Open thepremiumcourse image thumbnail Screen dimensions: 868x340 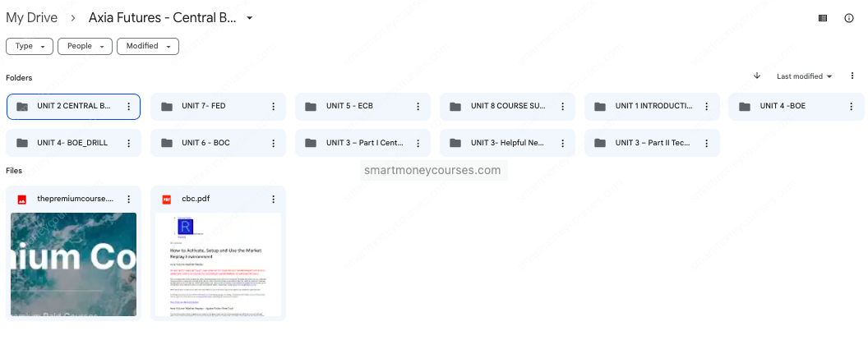click(x=73, y=265)
